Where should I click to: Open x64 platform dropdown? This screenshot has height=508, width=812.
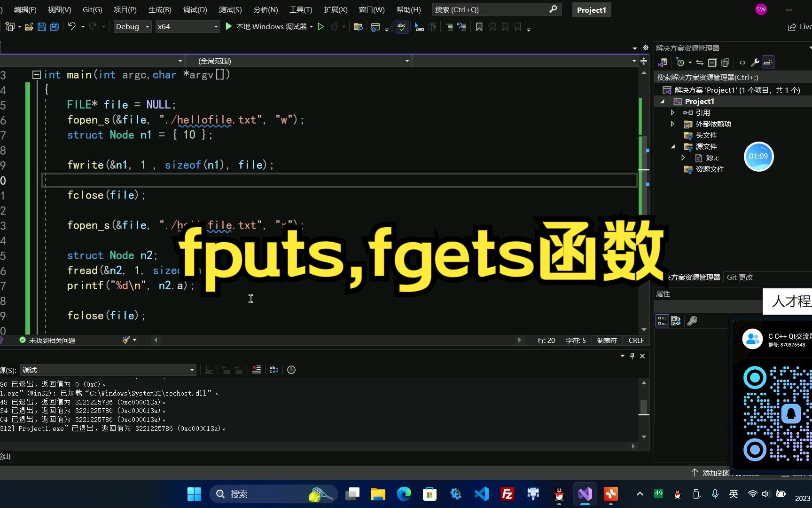coord(188,27)
